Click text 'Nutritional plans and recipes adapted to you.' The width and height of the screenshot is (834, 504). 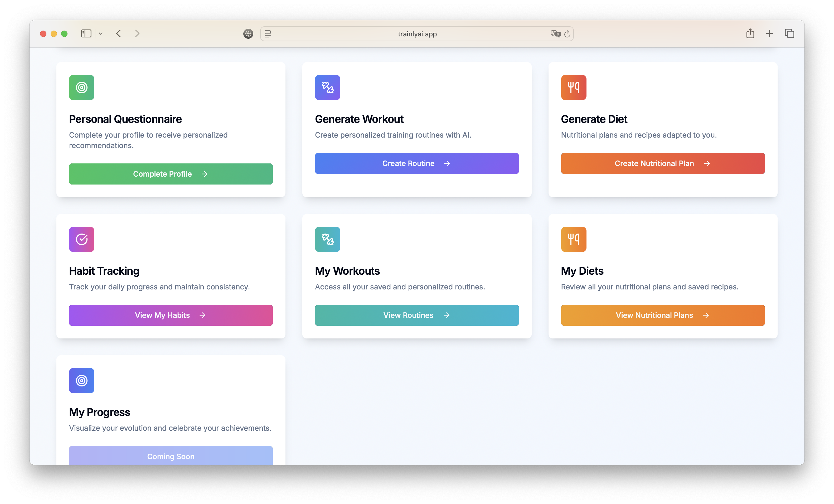point(639,135)
